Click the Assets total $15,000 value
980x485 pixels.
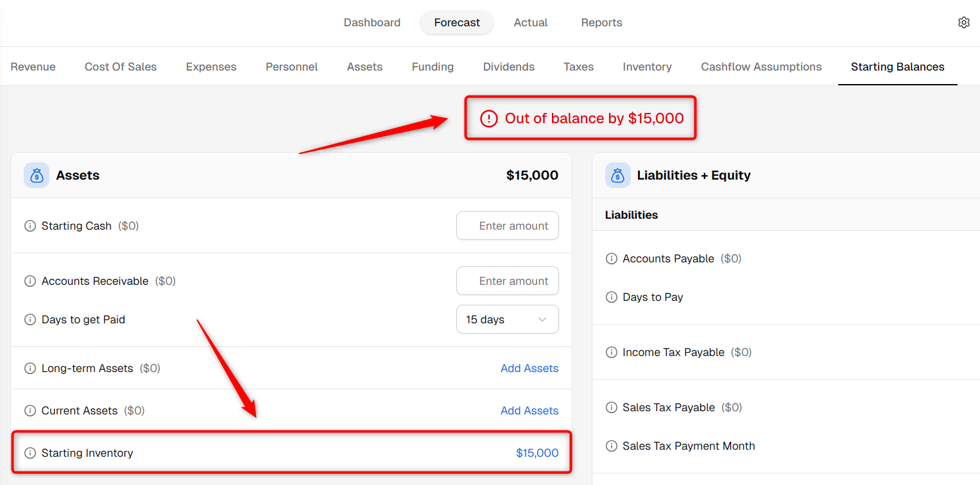532,175
